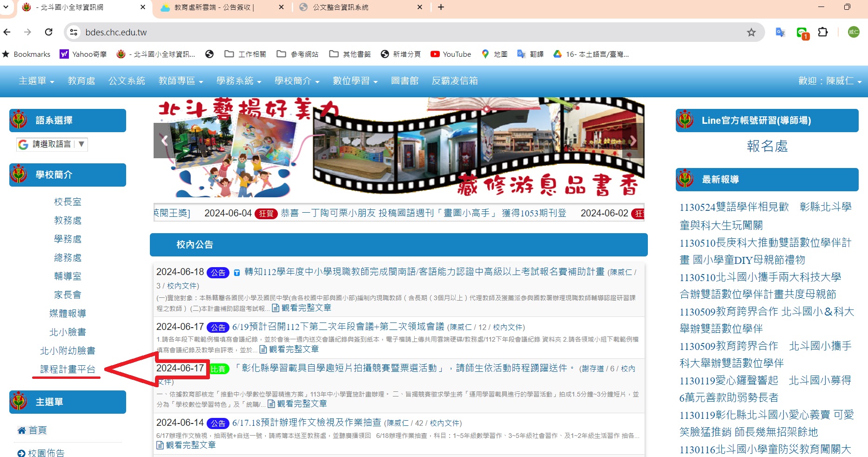Click the school banner film strip image

pos(399,147)
